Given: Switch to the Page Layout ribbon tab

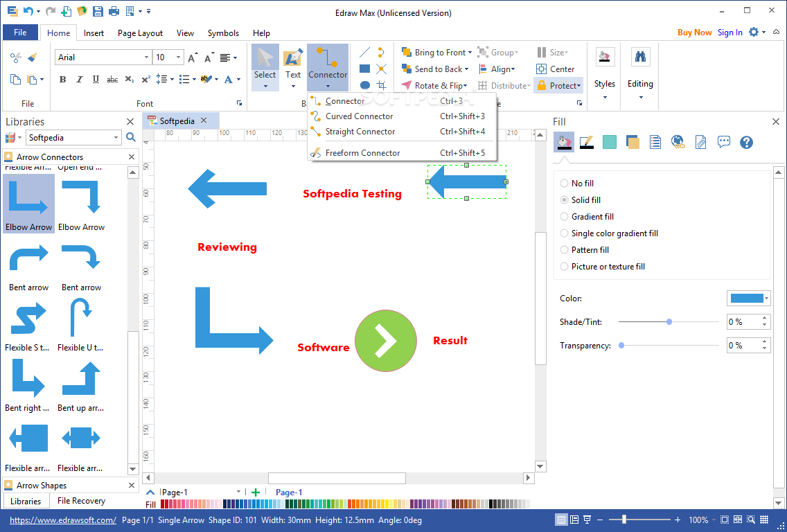Looking at the screenshot, I should tap(140, 33).
